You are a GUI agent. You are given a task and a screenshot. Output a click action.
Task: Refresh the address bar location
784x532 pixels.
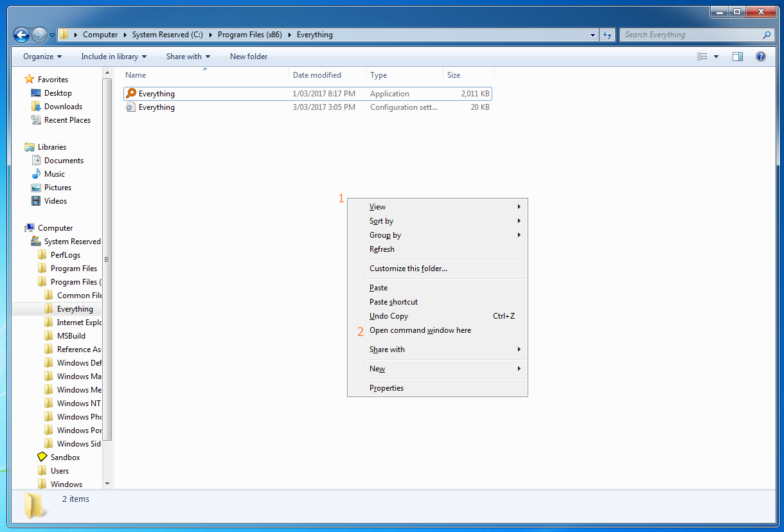607,35
